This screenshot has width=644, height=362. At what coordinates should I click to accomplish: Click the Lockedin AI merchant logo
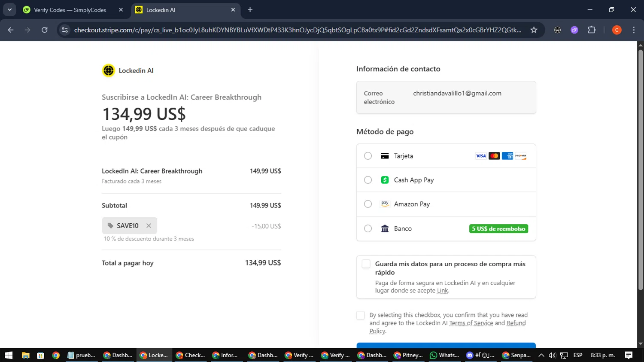[109, 70]
